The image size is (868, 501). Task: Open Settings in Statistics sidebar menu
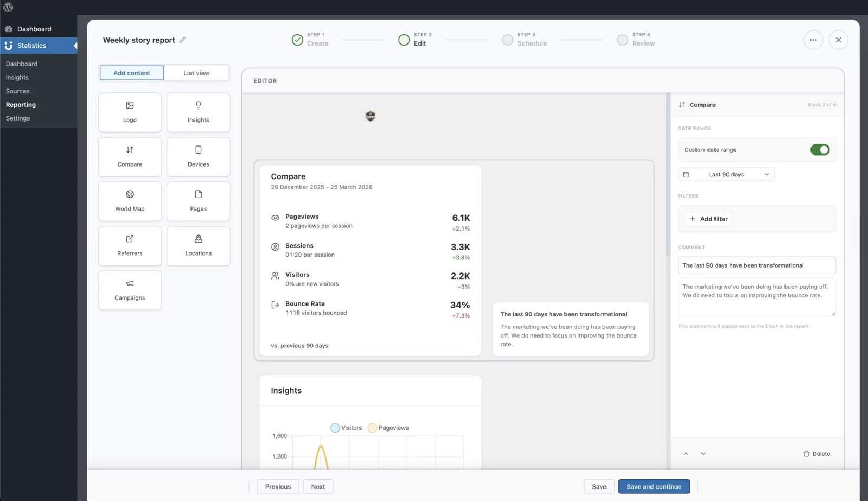pyautogui.click(x=18, y=118)
